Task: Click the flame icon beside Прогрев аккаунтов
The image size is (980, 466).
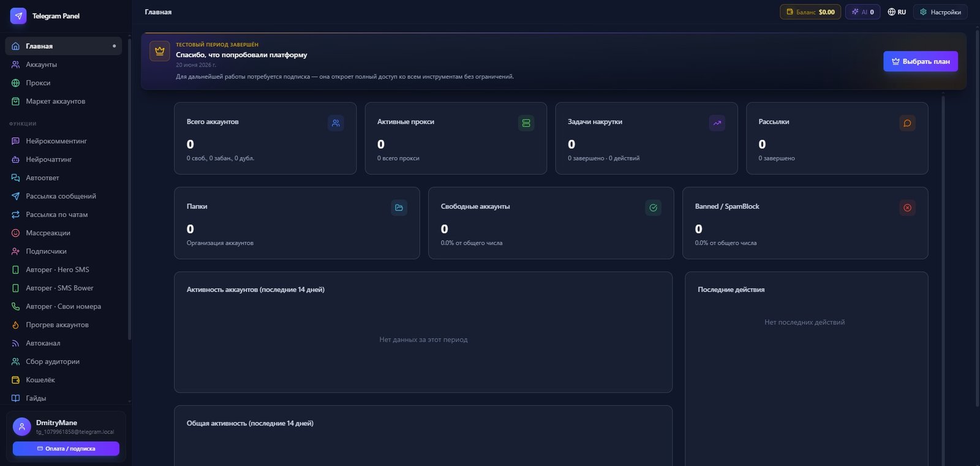Action: pos(15,325)
